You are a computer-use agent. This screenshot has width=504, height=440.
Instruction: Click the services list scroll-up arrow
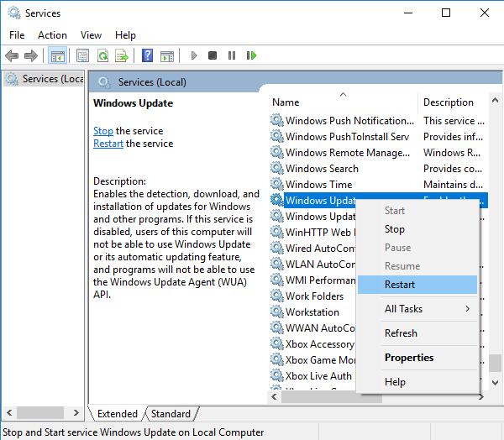tap(496, 101)
